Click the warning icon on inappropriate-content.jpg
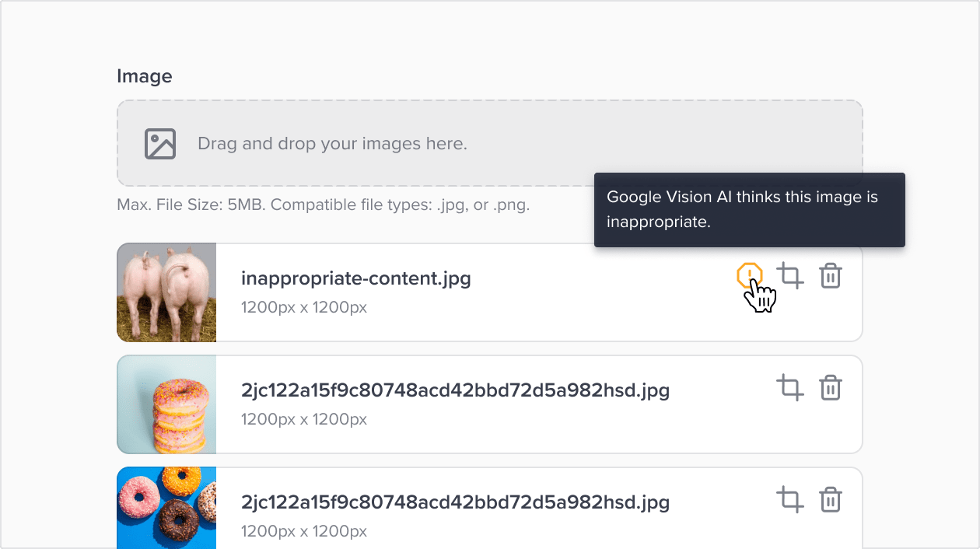Viewport: 980px width, 549px height. click(x=751, y=275)
